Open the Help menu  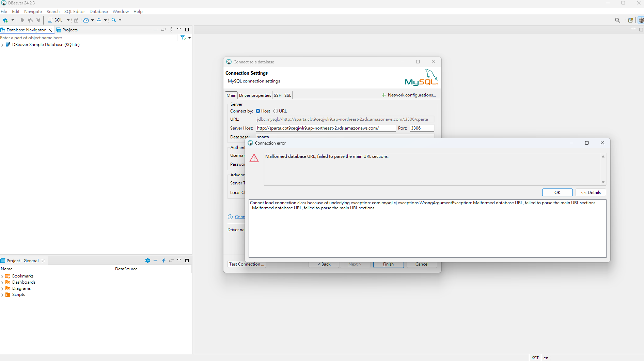(138, 12)
